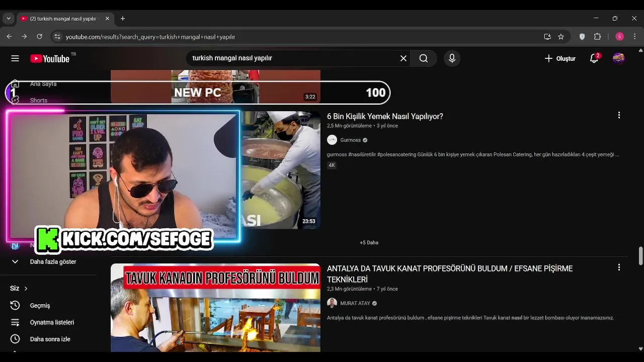Open the YouTube hamburger guide menu
Viewport: 644px width, 362px height.
pos(15,58)
